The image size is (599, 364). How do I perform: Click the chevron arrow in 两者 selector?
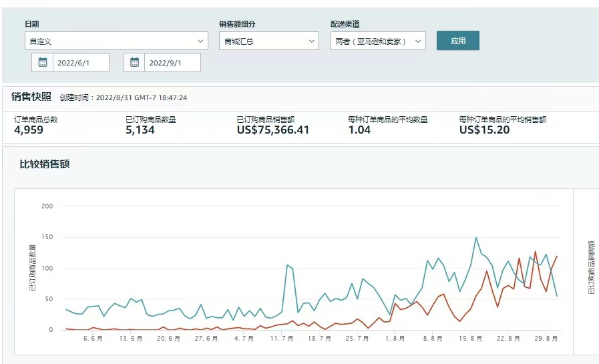pos(418,41)
